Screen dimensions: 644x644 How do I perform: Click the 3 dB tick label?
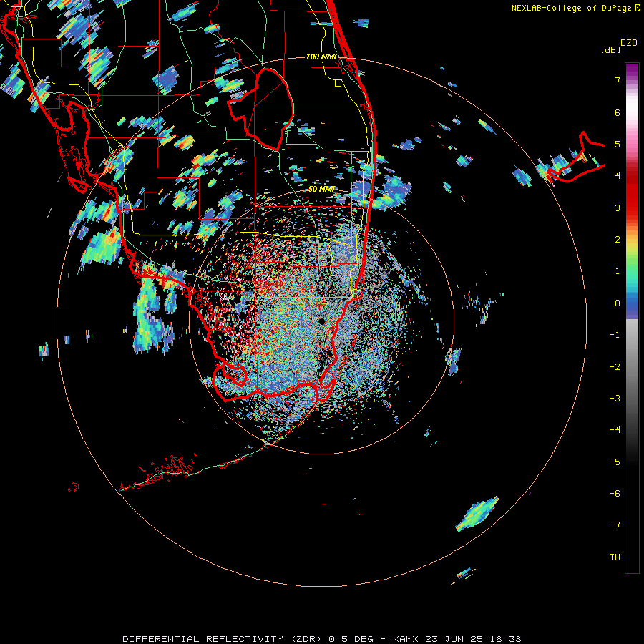[x=618, y=208]
